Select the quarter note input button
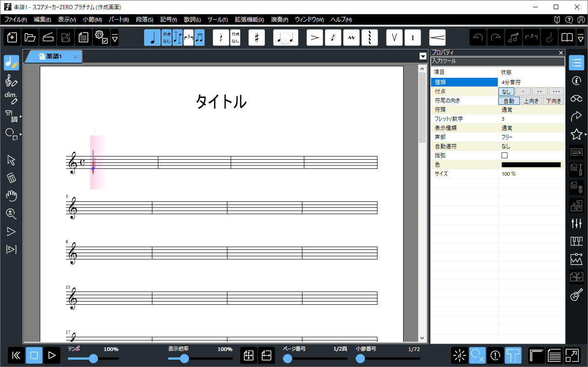 point(152,38)
